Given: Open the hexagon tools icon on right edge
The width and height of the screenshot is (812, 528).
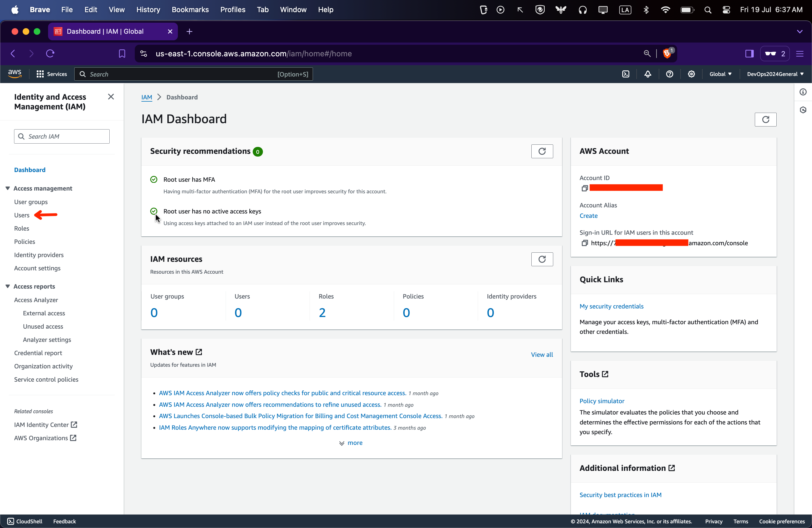Looking at the screenshot, I should tap(803, 110).
